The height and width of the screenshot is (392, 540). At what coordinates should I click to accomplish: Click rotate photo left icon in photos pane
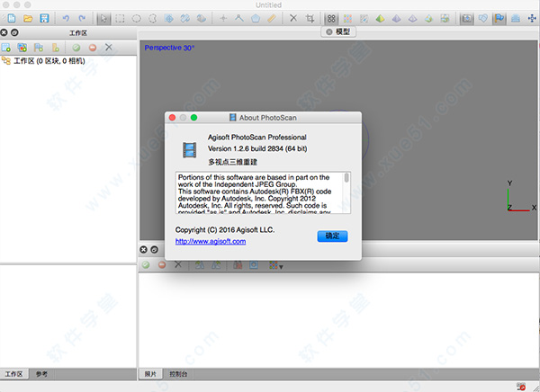point(200,264)
